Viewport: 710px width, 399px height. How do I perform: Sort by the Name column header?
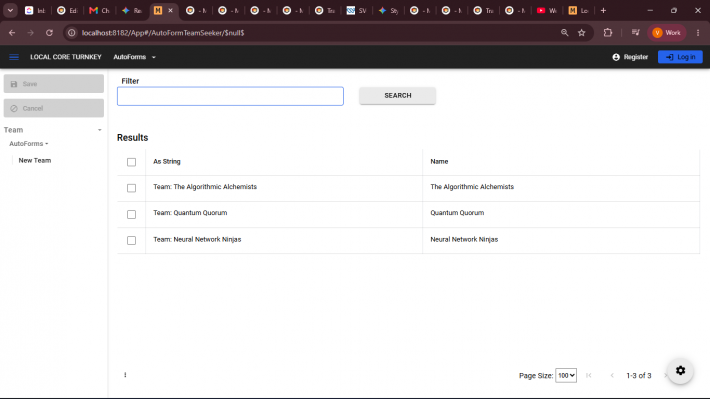pyautogui.click(x=439, y=162)
